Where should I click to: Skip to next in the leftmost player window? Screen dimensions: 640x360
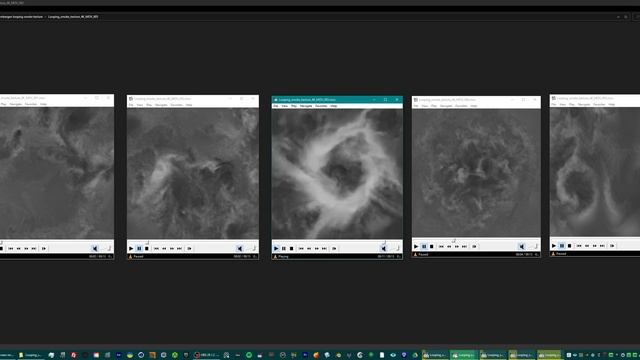tap(34, 248)
